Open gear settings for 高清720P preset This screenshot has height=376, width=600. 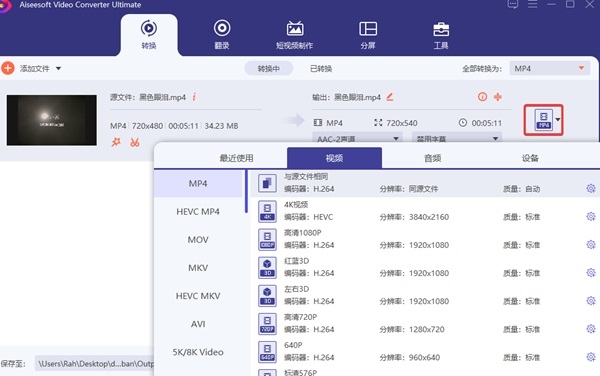coord(591,329)
